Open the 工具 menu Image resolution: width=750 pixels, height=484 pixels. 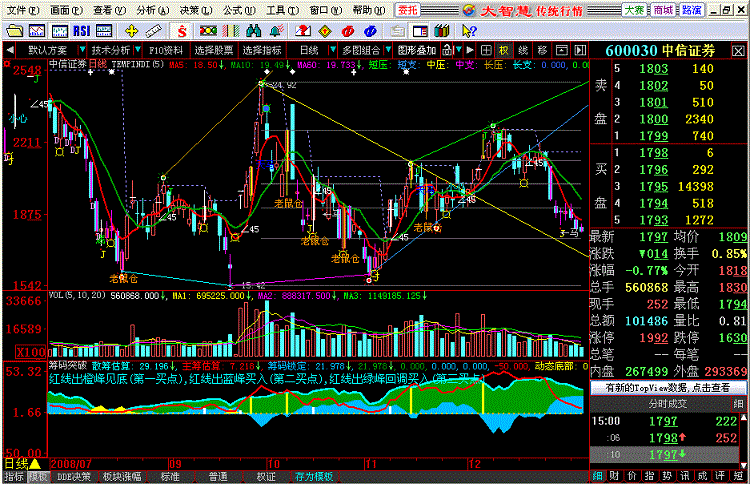point(283,10)
